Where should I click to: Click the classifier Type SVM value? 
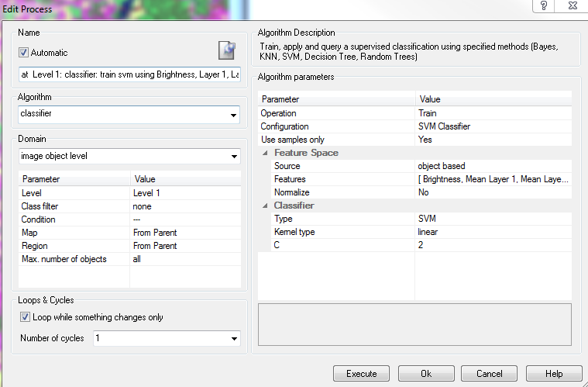click(493, 219)
